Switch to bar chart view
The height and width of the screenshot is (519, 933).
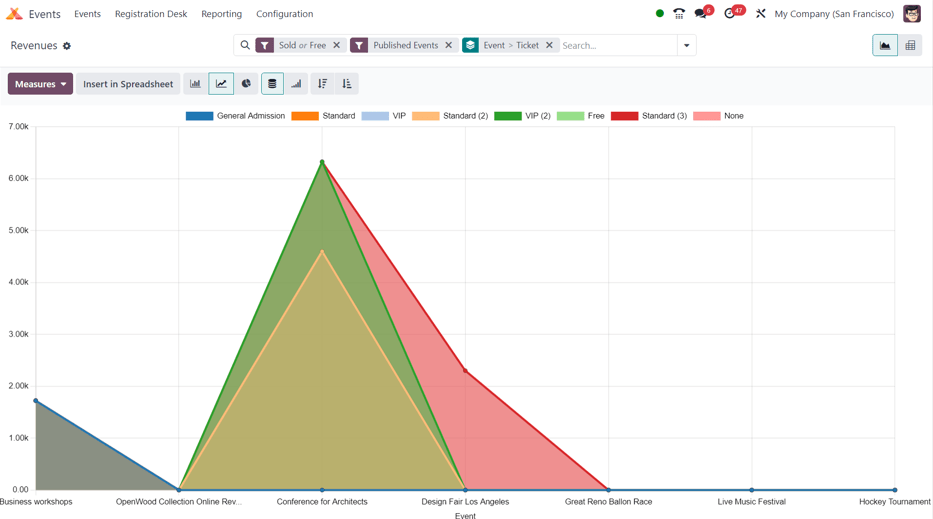196,84
